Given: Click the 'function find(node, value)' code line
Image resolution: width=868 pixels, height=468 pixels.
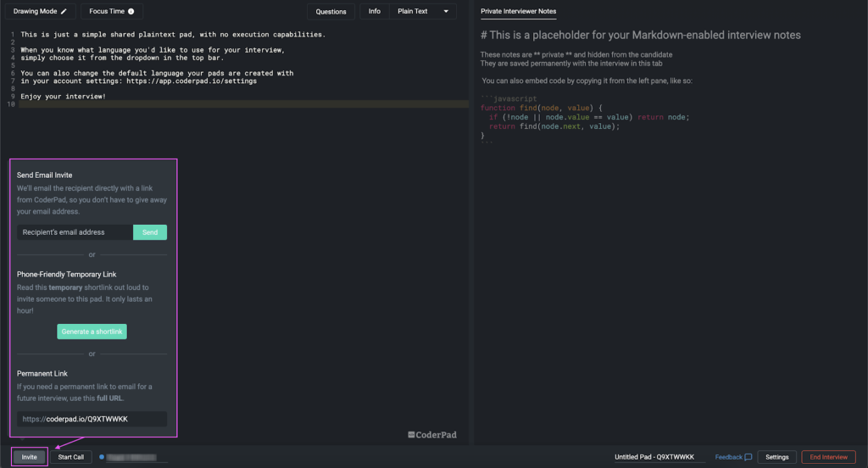Looking at the screenshot, I should 542,108.
